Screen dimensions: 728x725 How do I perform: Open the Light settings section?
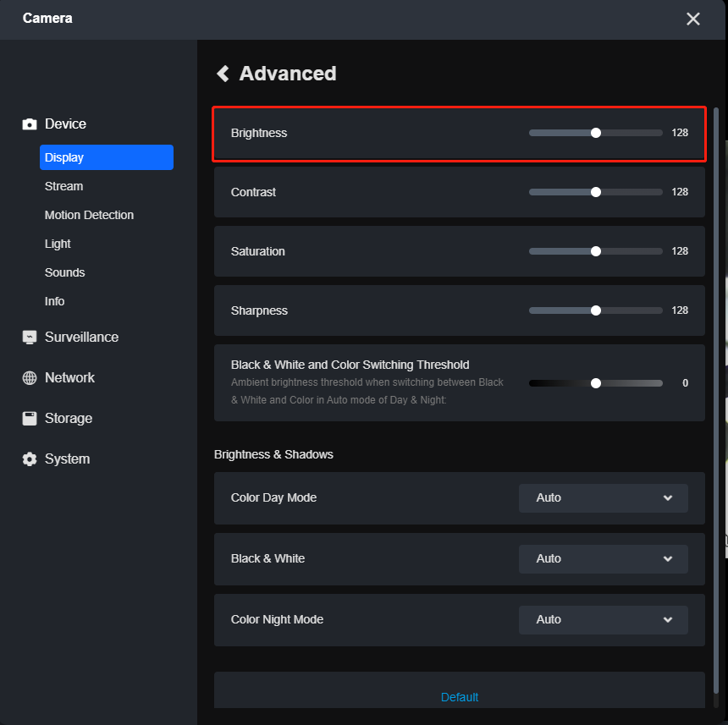pyautogui.click(x=58, y=244)
